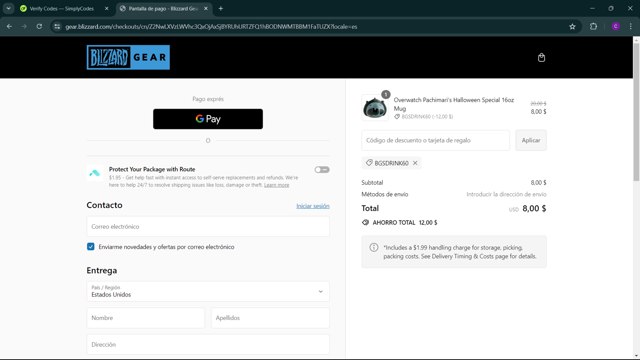
Task: Switch to Verify Codes SimplyCodes tab
Action: click(62, 9)
